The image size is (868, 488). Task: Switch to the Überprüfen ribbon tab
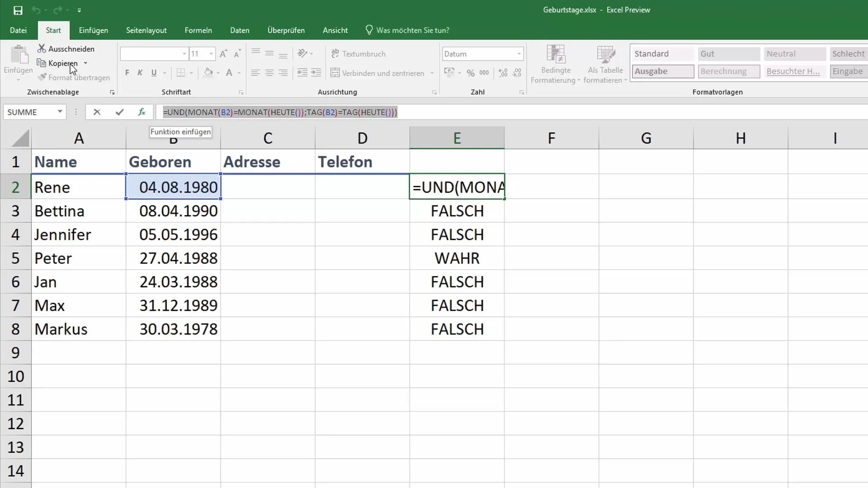286,30
